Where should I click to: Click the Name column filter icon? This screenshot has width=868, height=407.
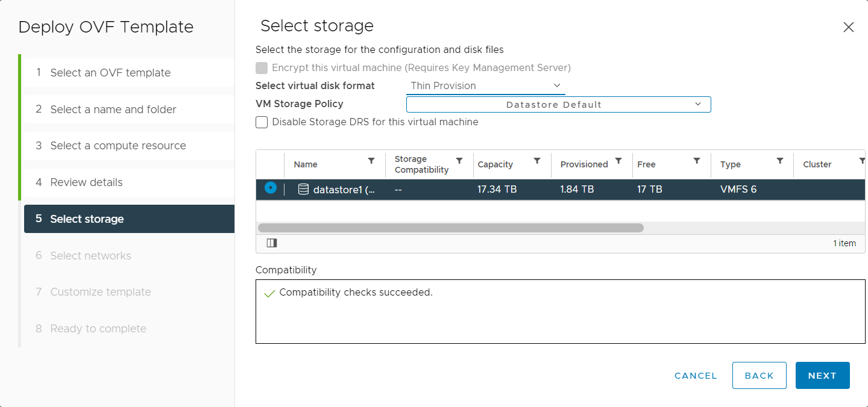coord(371,161)
